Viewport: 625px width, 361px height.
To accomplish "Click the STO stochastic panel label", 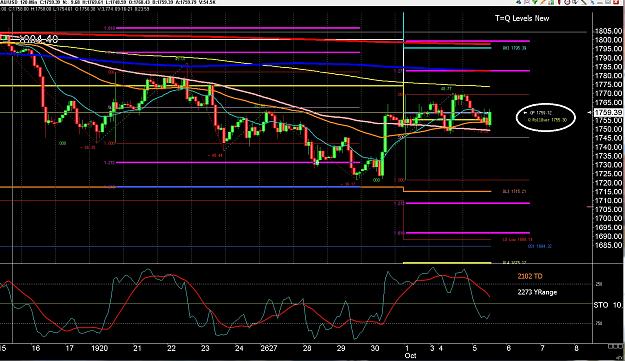I will coord(601,305).
